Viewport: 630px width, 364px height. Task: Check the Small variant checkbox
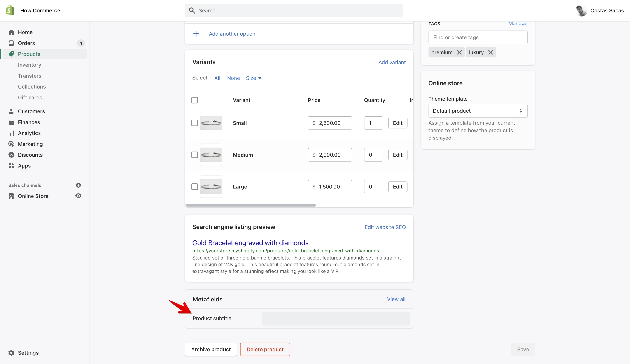click(x=194, y=123)
